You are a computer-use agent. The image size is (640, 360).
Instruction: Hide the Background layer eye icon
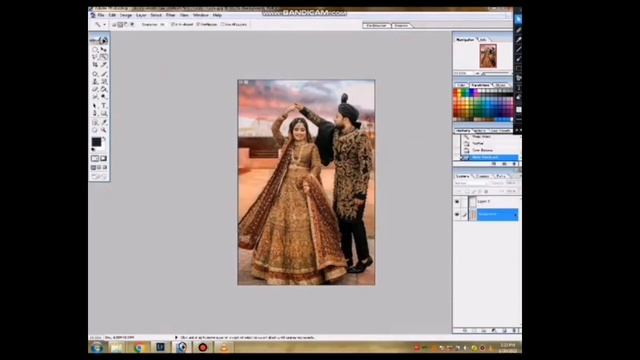pos(457,214)
